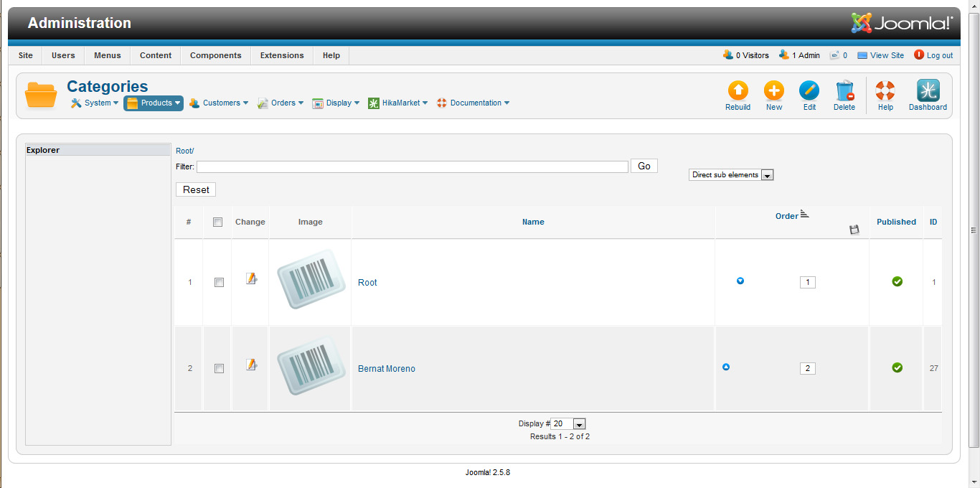Image resolution: width=980 pixels, height=488 pixels.
Task: Open the Root category link
Action: pyautogui.click(x=367, y=283)
